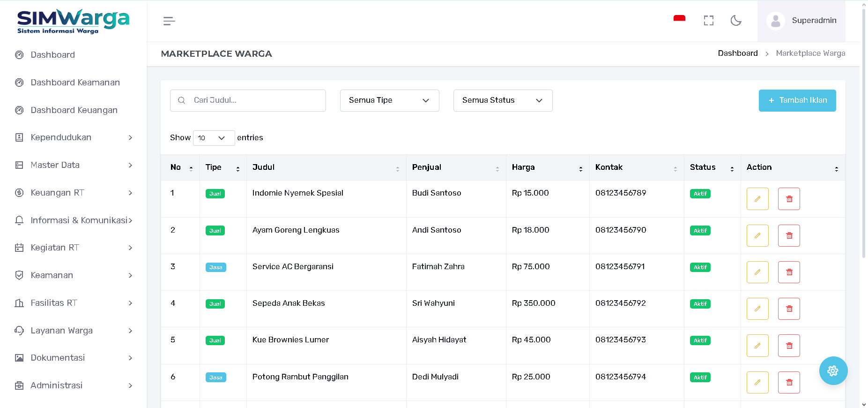Click the Tambah Iklan button
868x408 pixels.
797,100
